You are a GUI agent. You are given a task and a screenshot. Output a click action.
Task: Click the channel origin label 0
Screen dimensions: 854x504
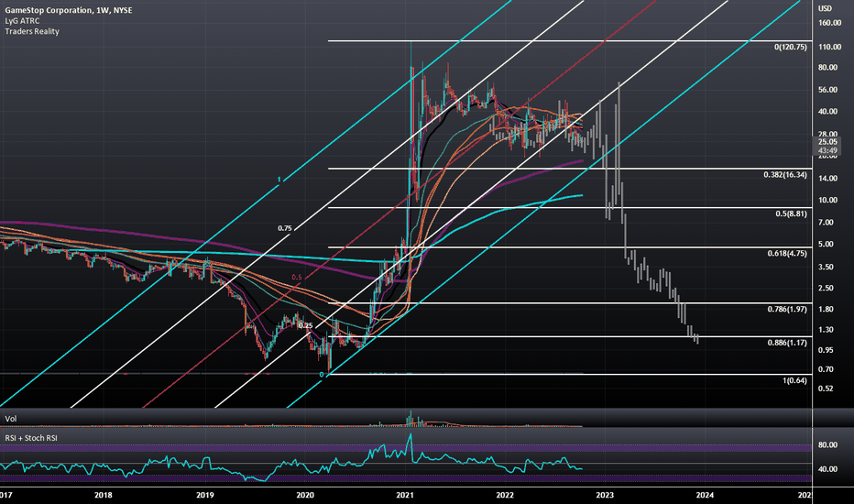(322, 375)
